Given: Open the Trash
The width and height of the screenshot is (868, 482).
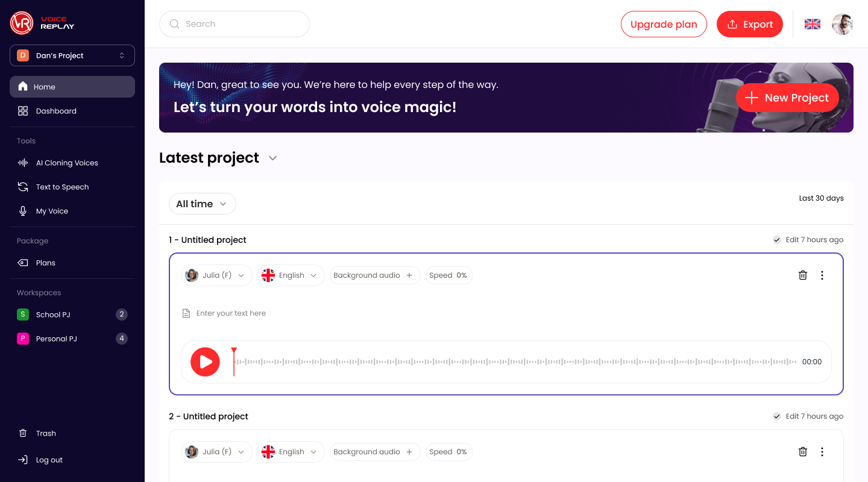Looking at the screenshot, I should point(45,433).
